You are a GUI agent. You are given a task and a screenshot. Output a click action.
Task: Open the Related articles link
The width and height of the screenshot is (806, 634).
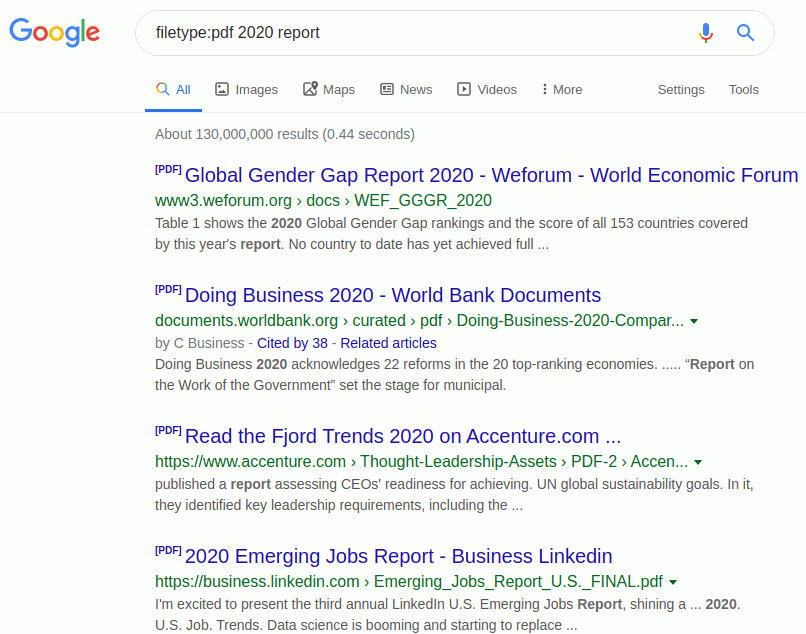388,343
